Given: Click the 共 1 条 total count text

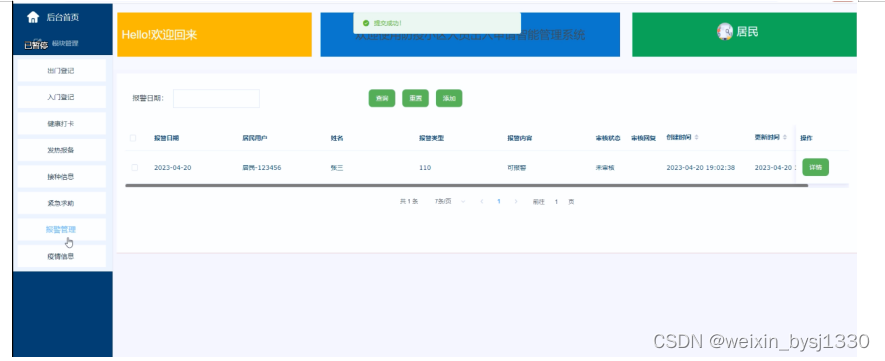Looking at the screenshot, I should (409, 201).
